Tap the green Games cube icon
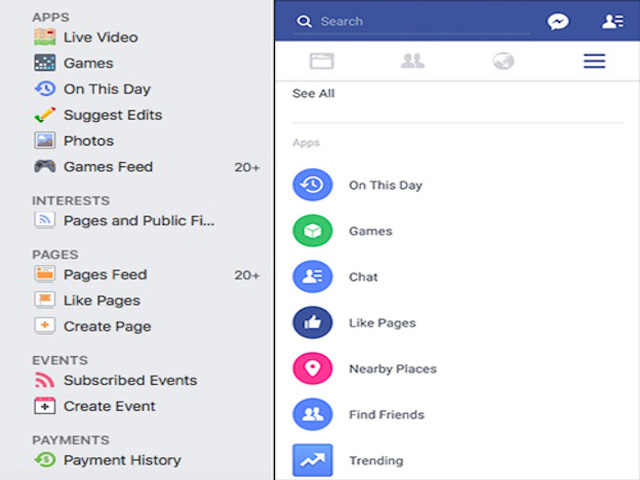Image resolution: width=640 pixels, height=480 pixels. (x=313, y=231)
